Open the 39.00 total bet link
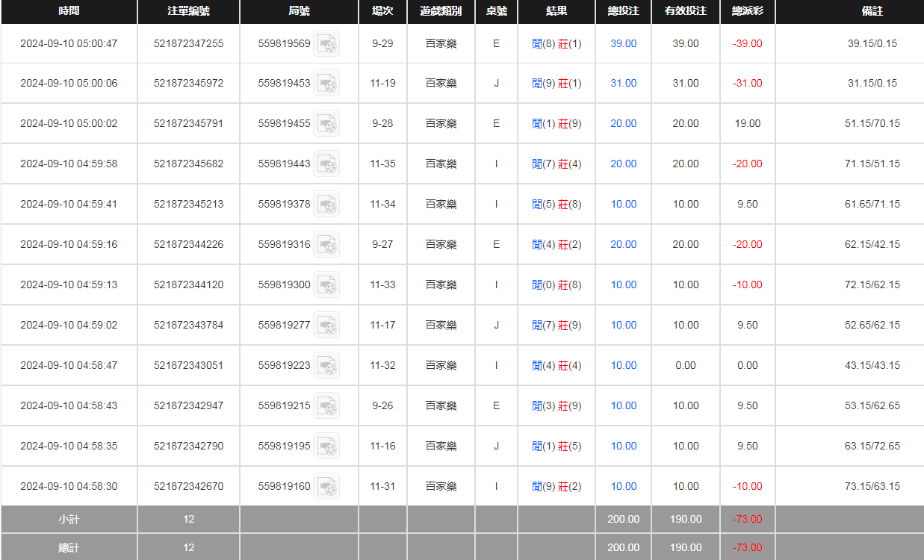 pyautogui.click(x=623, y=44)
